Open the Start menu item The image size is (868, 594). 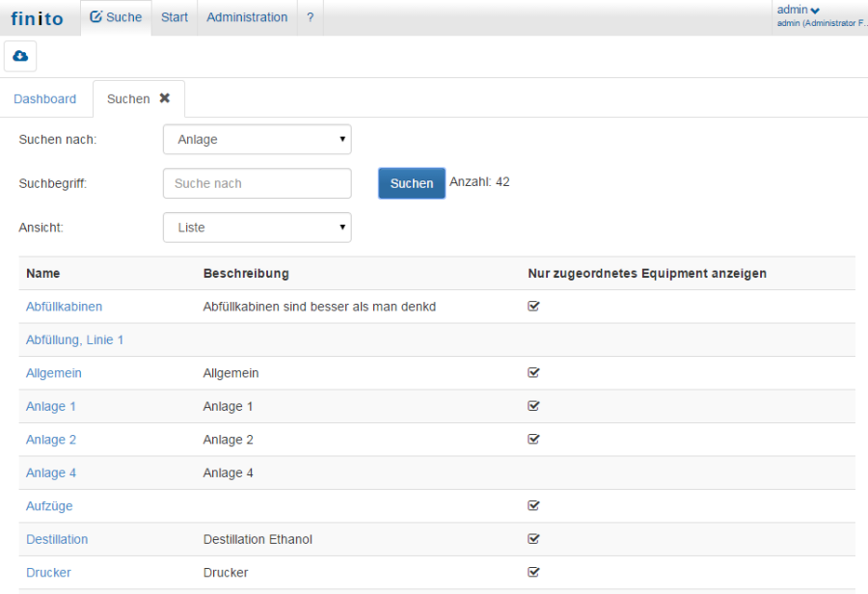click(175, 17)
